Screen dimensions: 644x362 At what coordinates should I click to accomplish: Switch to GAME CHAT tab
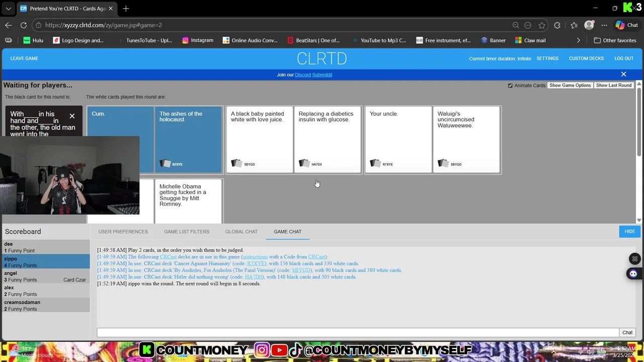pos(288,232)
